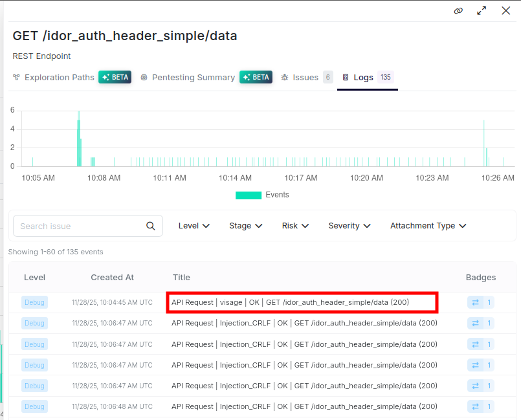Viewport: 521px width, 420px height.
Task: Click the Pentesting Summary tab icon
Action: tap(144, 78)
